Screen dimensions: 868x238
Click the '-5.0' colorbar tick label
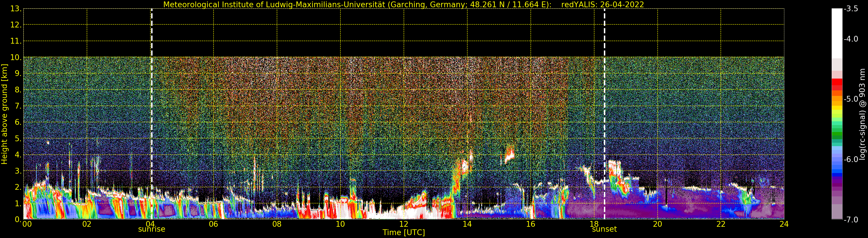click(x=851, y=99)
